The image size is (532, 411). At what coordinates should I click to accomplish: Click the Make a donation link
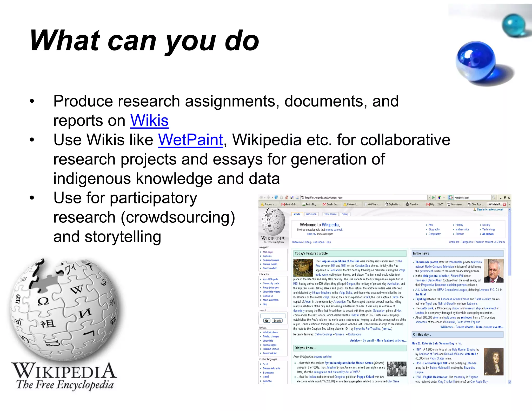coord(270,300)
